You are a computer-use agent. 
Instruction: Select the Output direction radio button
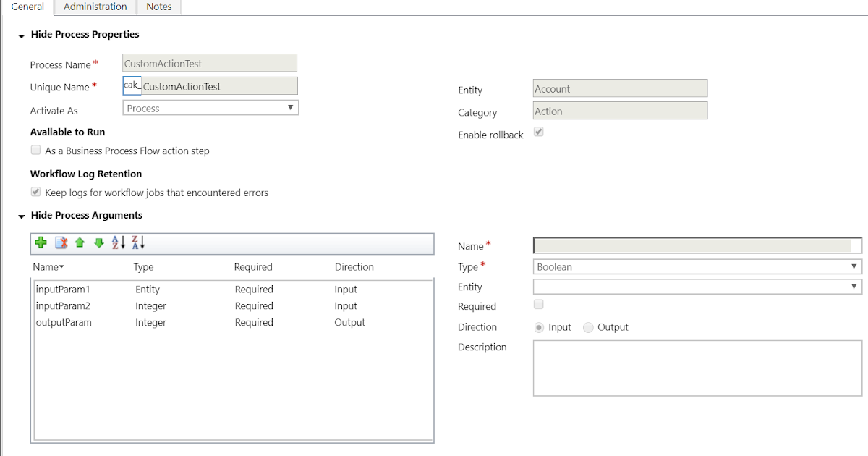click(587, 326)
